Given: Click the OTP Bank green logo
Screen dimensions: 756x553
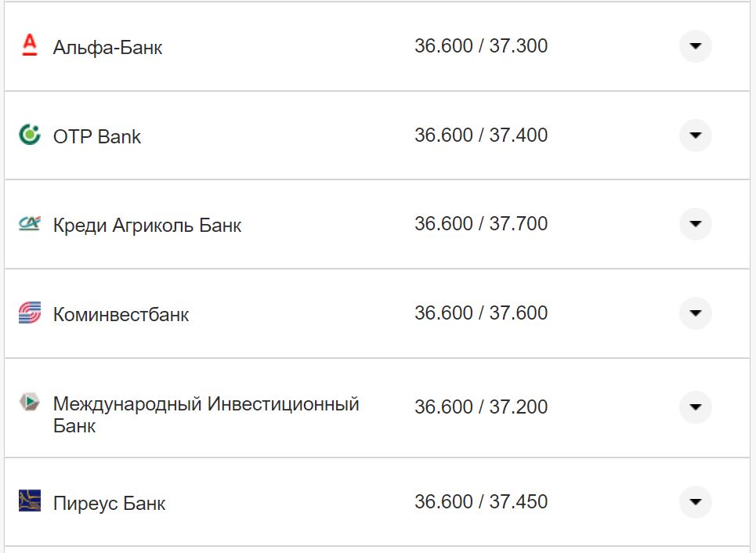Looking at the screenshot, I should click(x=28, y=135).
